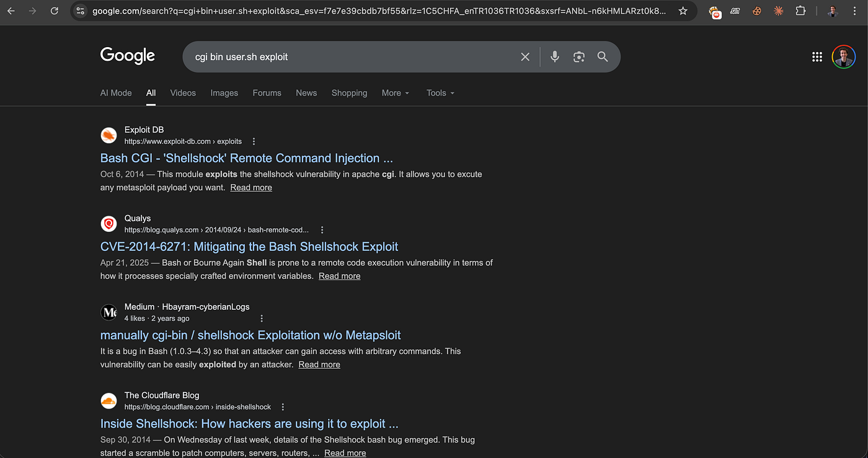Click the exploit-db.com URL breadcrumb
Screen dimensions: 868x458
(183, 141)
